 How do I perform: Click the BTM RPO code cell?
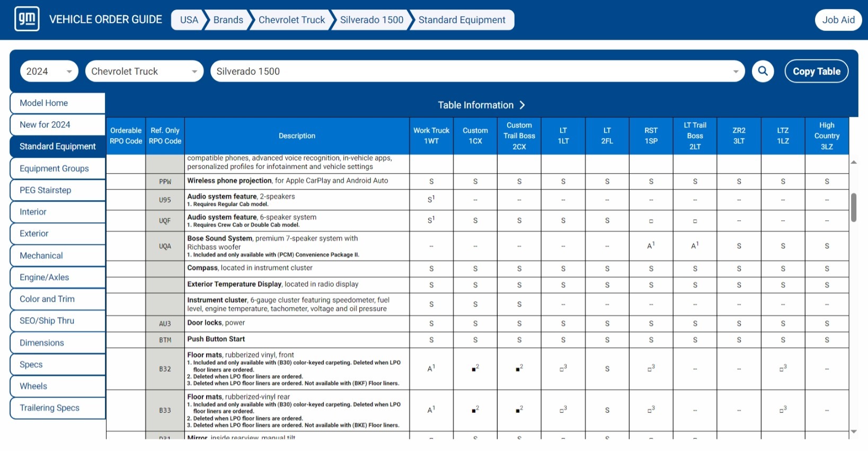165,340
